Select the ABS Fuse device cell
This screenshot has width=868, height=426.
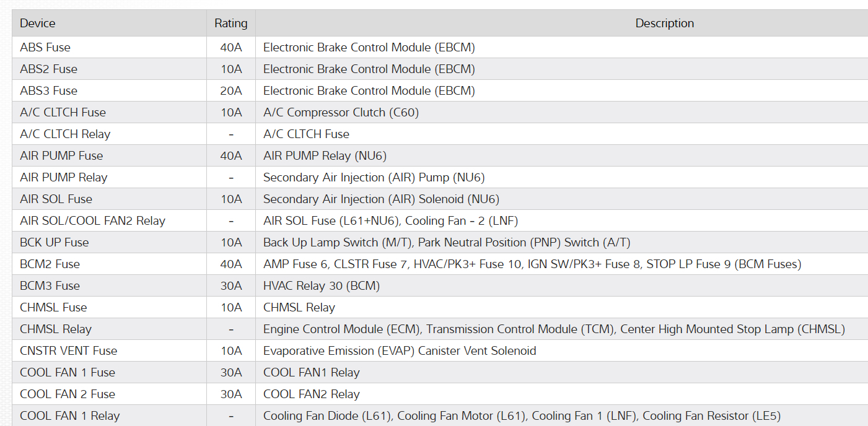(x=45, y=47)
